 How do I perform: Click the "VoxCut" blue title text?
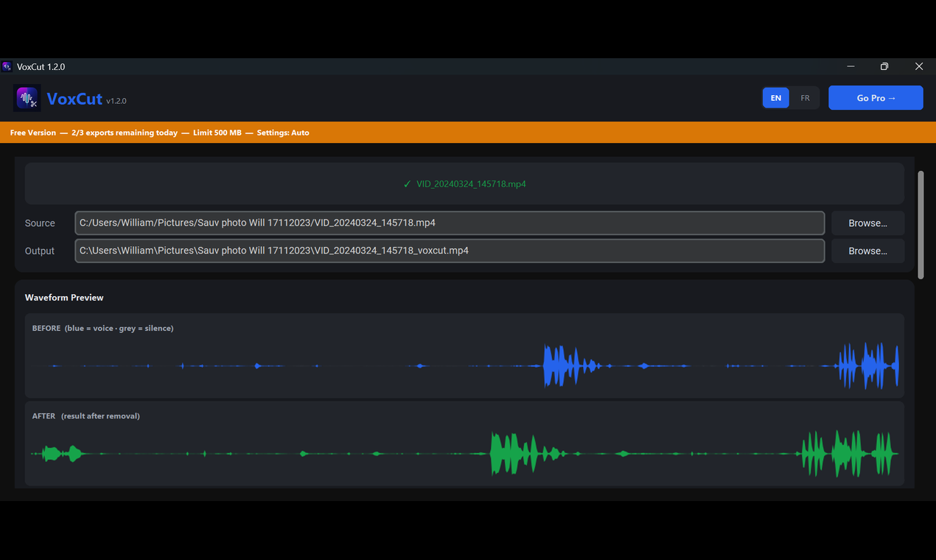click(x=74, y=99)
